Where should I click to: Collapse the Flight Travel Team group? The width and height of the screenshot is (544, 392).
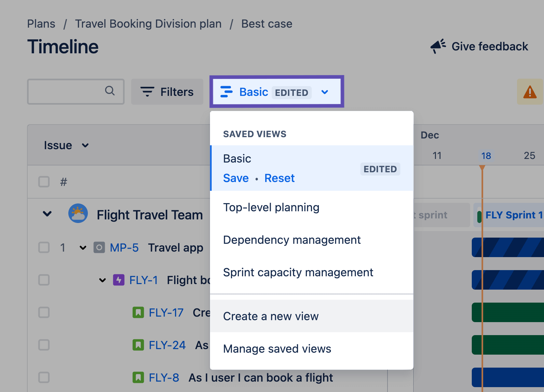click(x=47, y=214)
